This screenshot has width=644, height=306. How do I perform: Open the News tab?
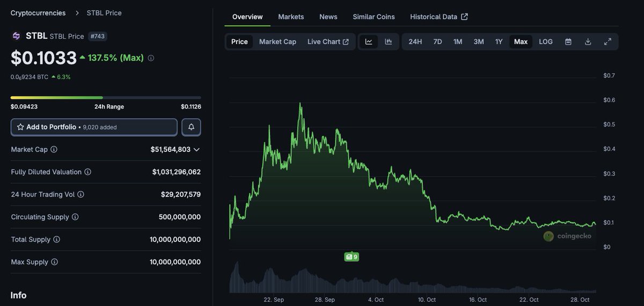tap(328, 17)
